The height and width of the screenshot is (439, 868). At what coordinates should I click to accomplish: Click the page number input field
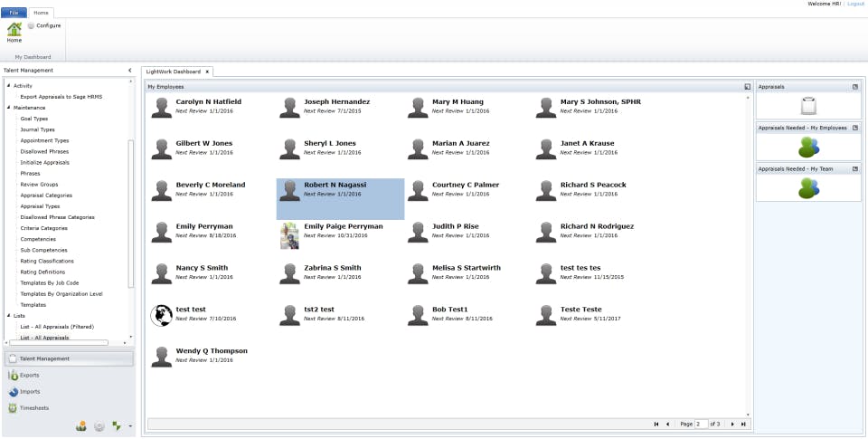tap(702, 424)
